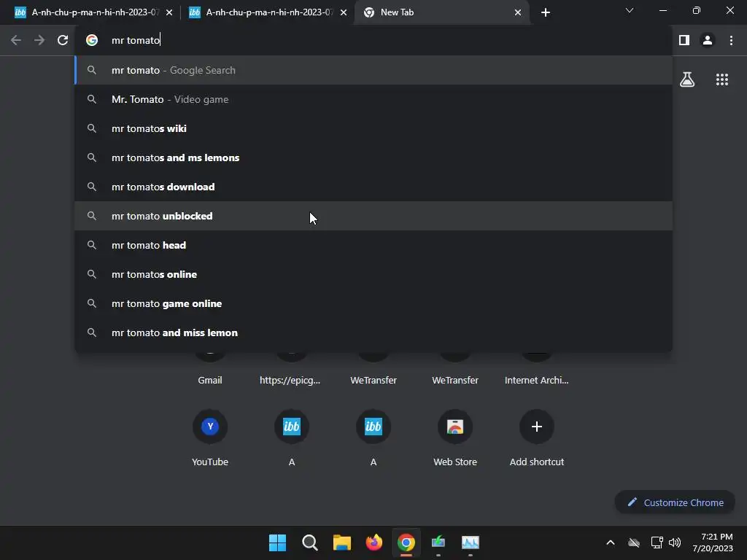Select "mr tomato head" suggestion
Viewport: 747px width, 560px height.
pyautogui.click(x=373, y=245)
